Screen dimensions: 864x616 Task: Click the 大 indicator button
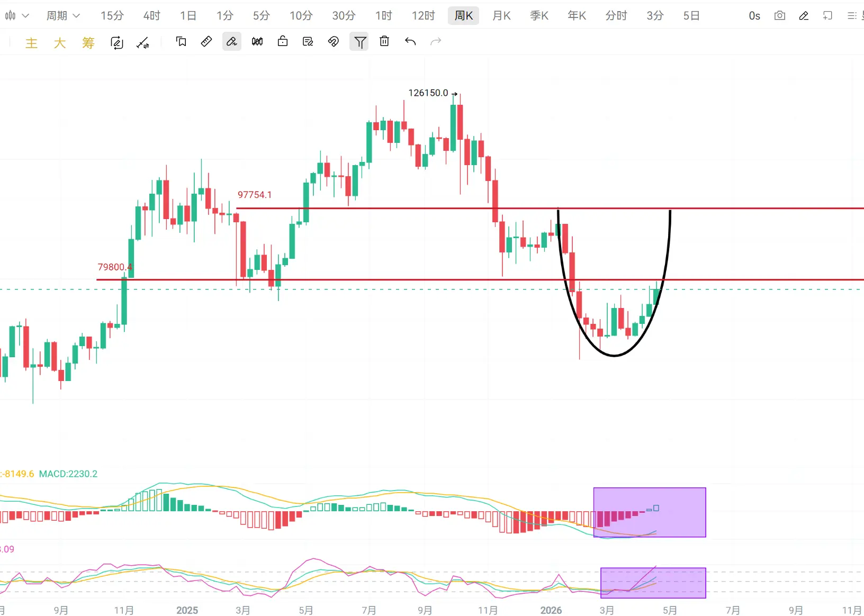60,42
